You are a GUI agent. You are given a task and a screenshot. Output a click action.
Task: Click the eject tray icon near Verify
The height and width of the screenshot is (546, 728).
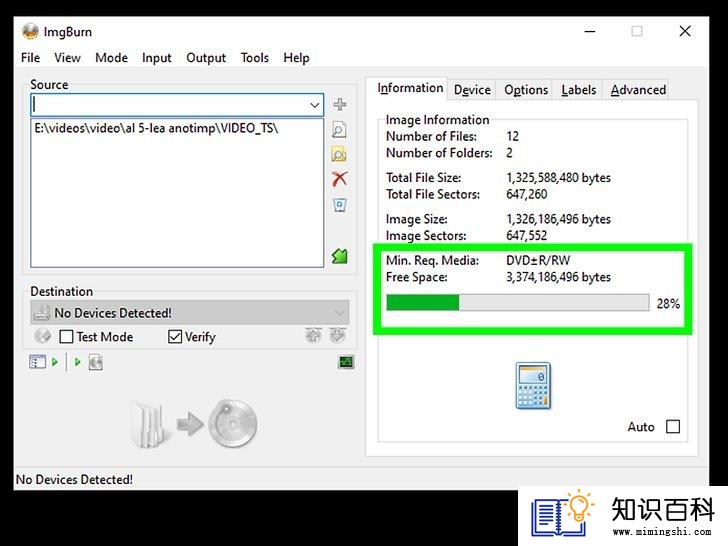[x=313, y=335]
